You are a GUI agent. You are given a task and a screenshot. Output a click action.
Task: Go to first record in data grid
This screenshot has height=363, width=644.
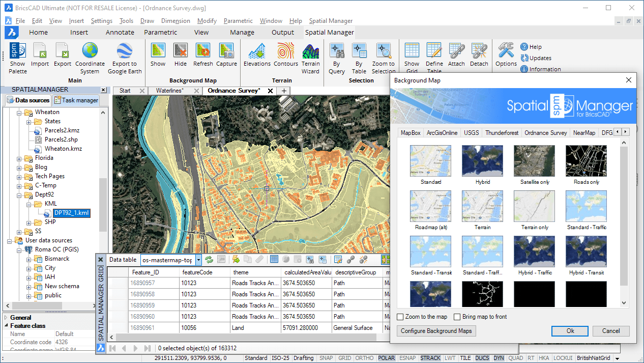tap(112, 348)
